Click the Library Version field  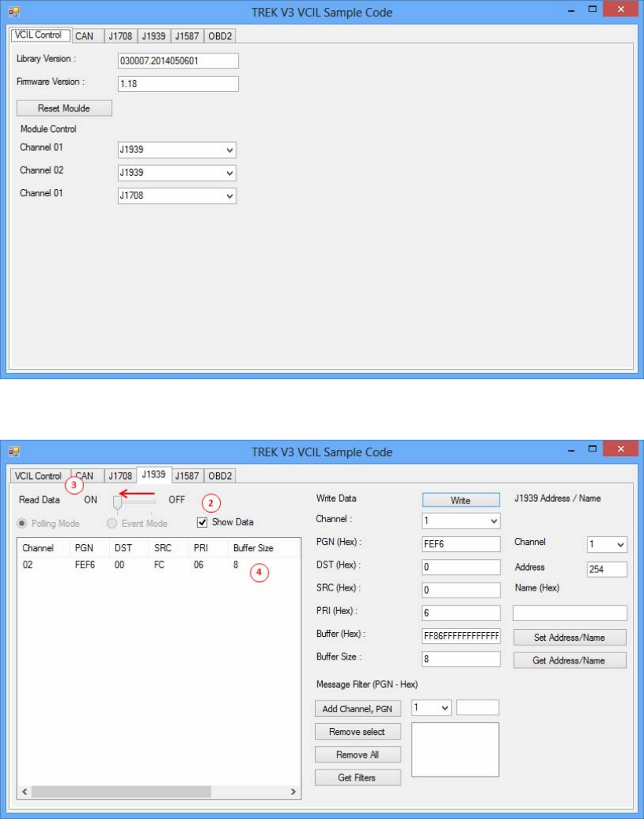coord(178,61)
